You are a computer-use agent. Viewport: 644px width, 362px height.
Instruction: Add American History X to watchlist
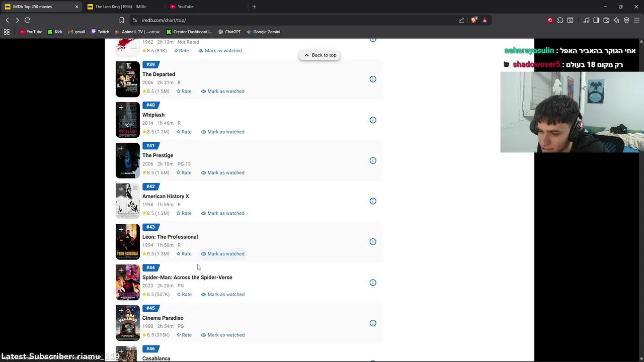(121, 189)
